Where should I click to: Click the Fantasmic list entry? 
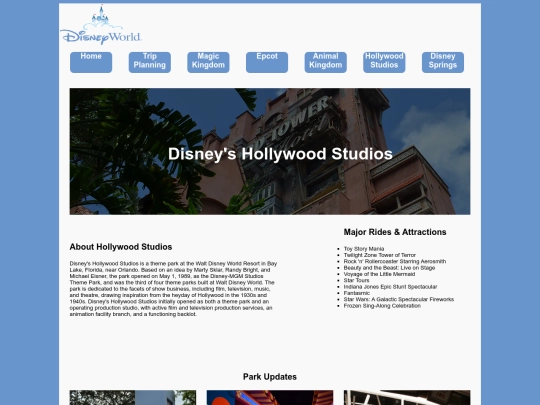(357, 293)
